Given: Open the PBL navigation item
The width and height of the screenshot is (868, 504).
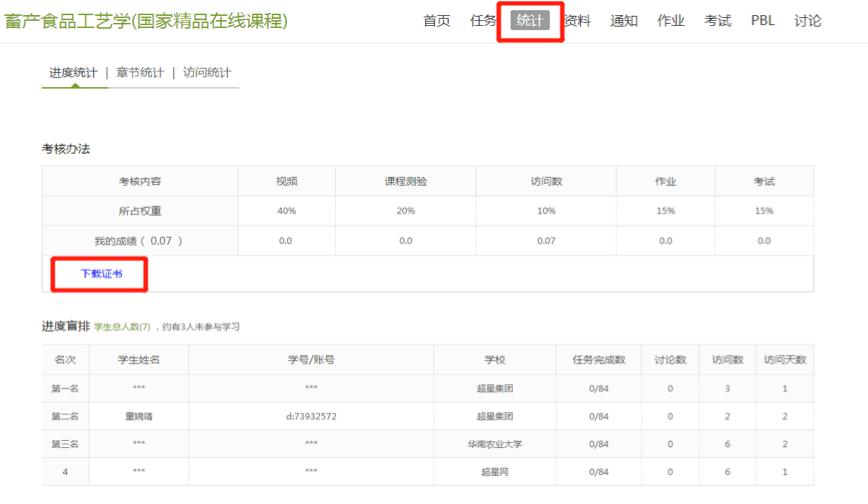Looking at the screenshot, I should pos(762,21).
